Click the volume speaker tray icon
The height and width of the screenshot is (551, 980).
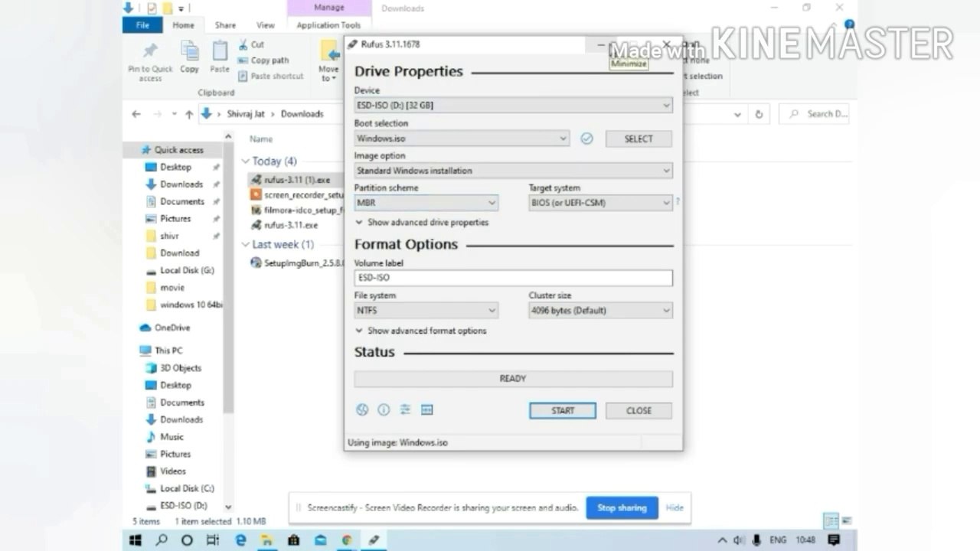pyautogui.click(x=738, y=540)
